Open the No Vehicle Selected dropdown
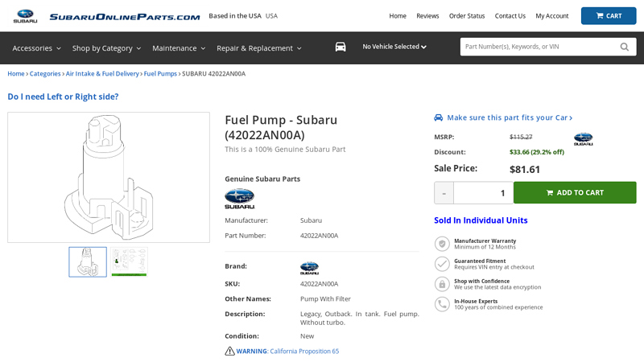The height and width of the screenshot is (362, 644). click(x=394, y=47)
